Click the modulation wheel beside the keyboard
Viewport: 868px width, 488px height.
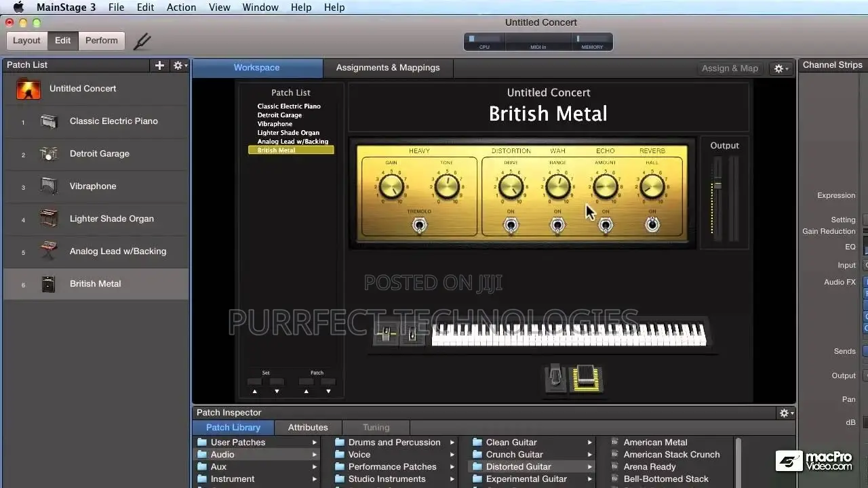click(411, 334)
